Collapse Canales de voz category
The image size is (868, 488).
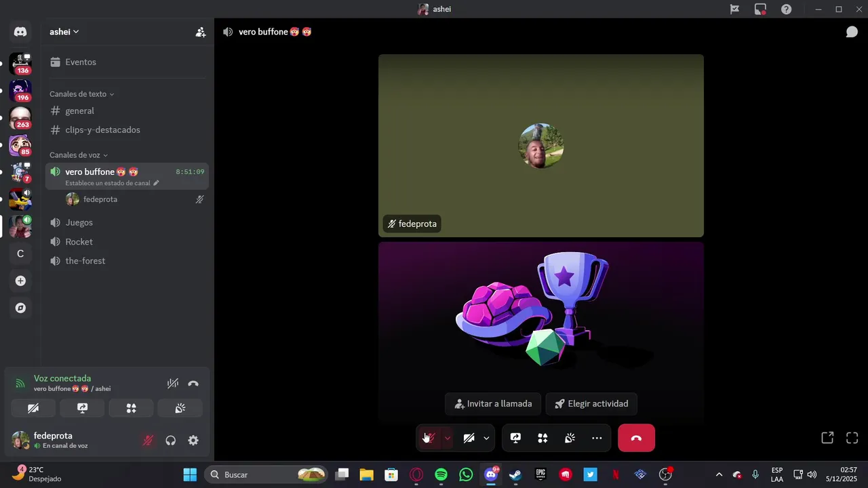click(x=79, y=155)
